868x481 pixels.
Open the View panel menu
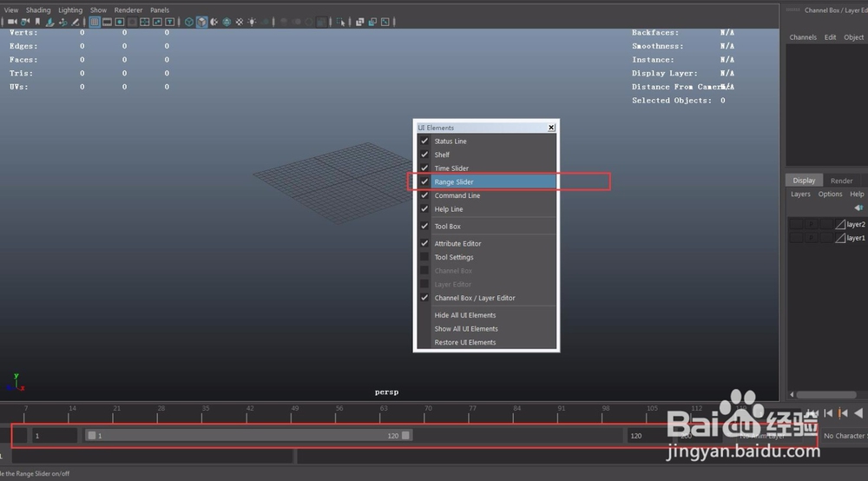(11, 10)
